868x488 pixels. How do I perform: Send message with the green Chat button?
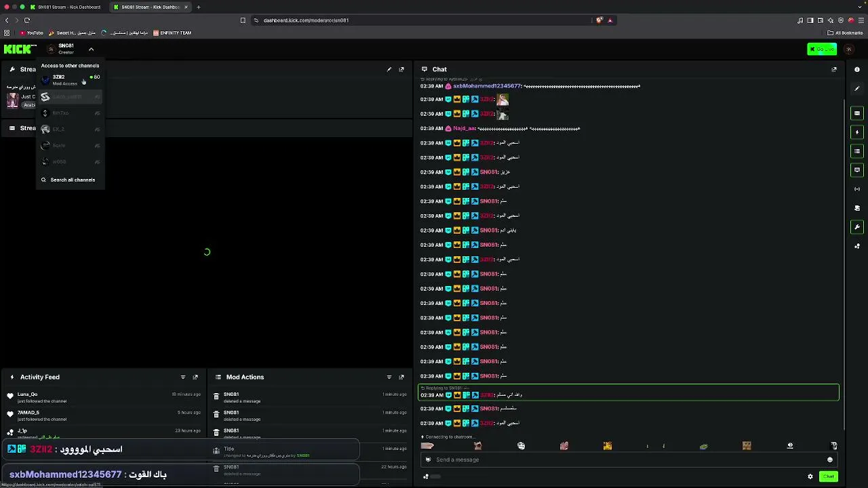[829, 476]
